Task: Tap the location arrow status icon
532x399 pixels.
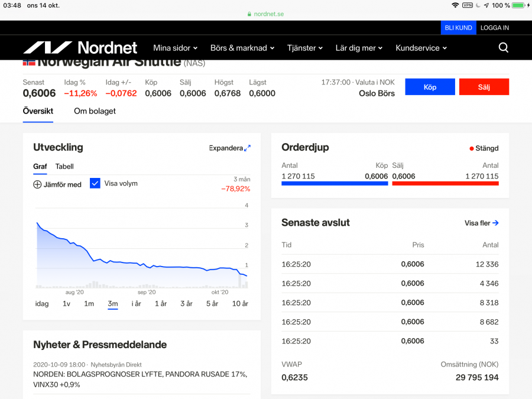Action: [x=486, y=5]
